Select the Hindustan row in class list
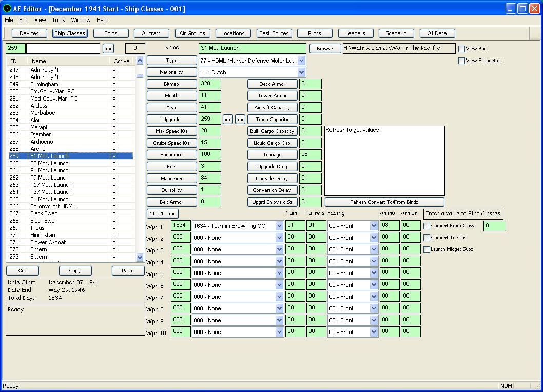 pos(71,235)
